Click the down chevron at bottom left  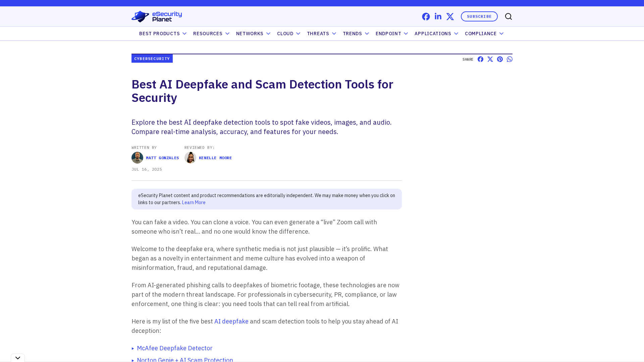click(x=18, y=358)
